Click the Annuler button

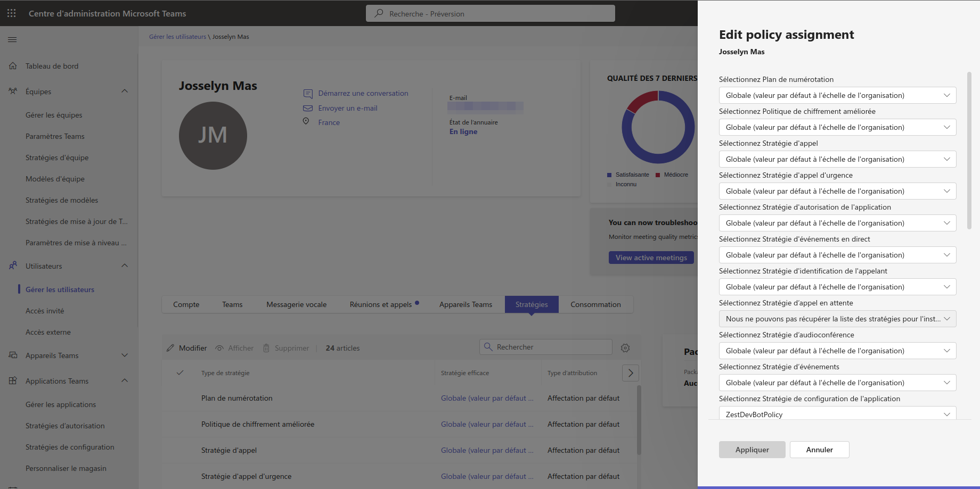[x=819, y=450]
